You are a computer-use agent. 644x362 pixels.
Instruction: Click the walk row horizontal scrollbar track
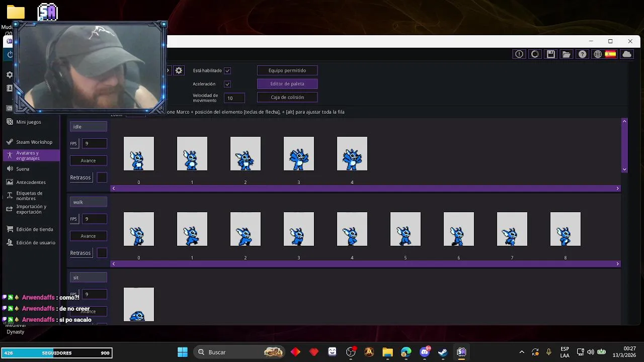[x=365, y=264]
